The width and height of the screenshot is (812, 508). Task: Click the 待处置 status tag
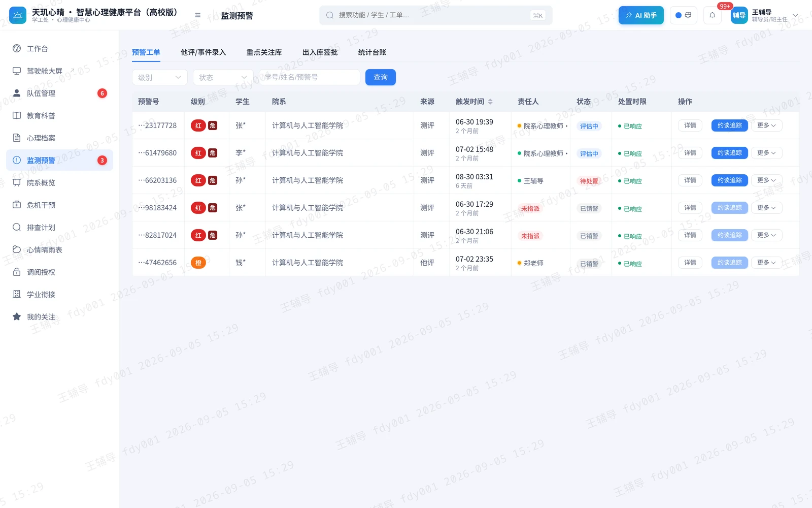click(589, 181)
